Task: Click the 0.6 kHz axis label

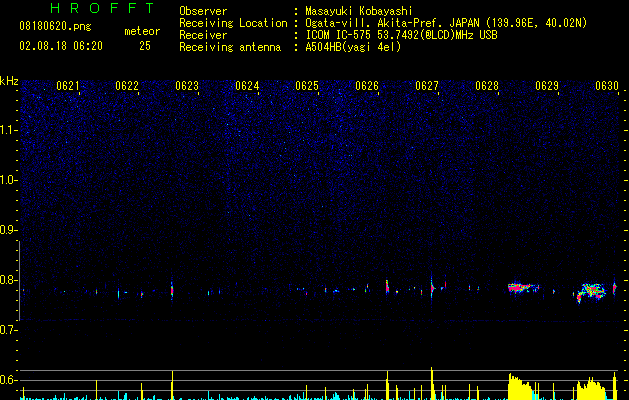Action: coord(9,380)
